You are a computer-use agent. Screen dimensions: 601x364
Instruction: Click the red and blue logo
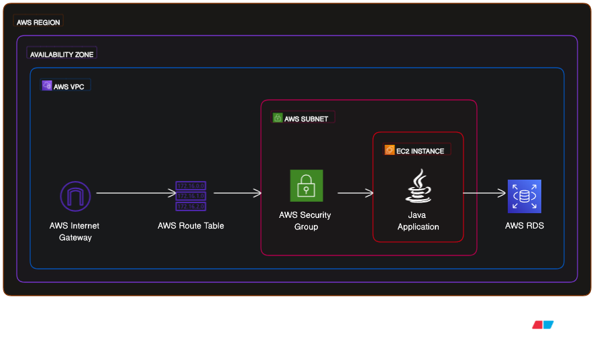tap(543, 325)
